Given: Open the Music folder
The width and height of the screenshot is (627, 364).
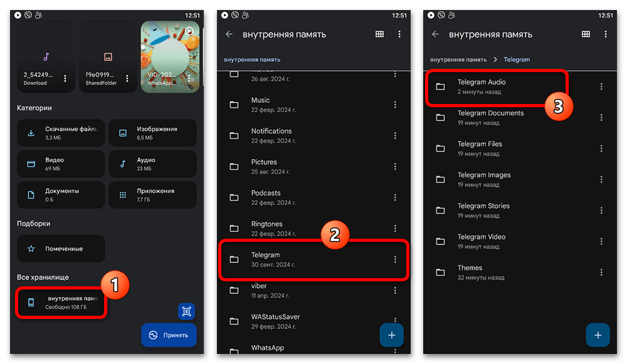Looking at the screenshot, I should [x=313, y=105].
